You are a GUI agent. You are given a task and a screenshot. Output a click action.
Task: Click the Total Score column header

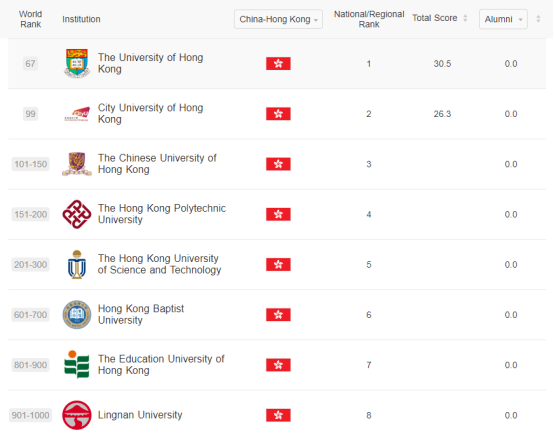coord(435,18)
